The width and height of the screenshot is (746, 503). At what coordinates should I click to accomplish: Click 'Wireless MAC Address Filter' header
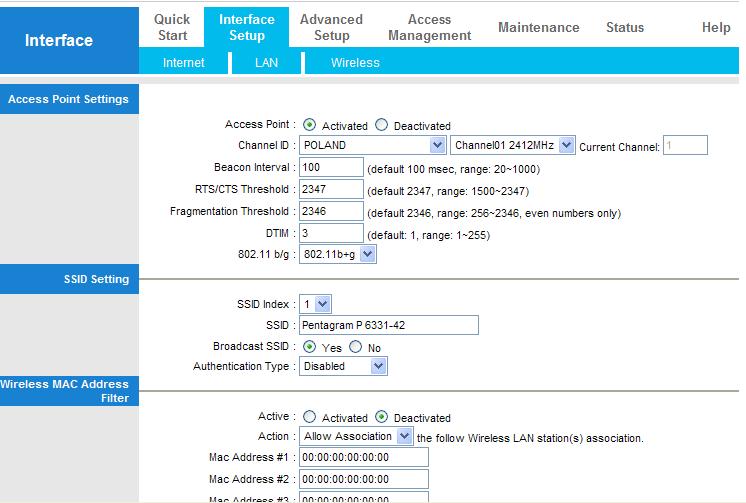(x=69, y=391)
